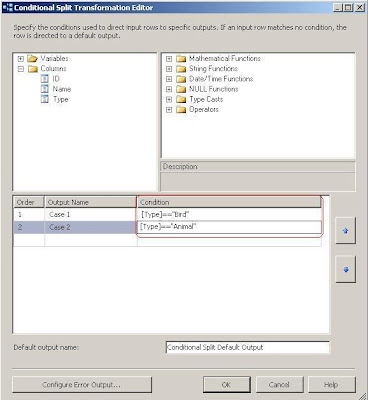Minimize the editor window

pos(338,7)
